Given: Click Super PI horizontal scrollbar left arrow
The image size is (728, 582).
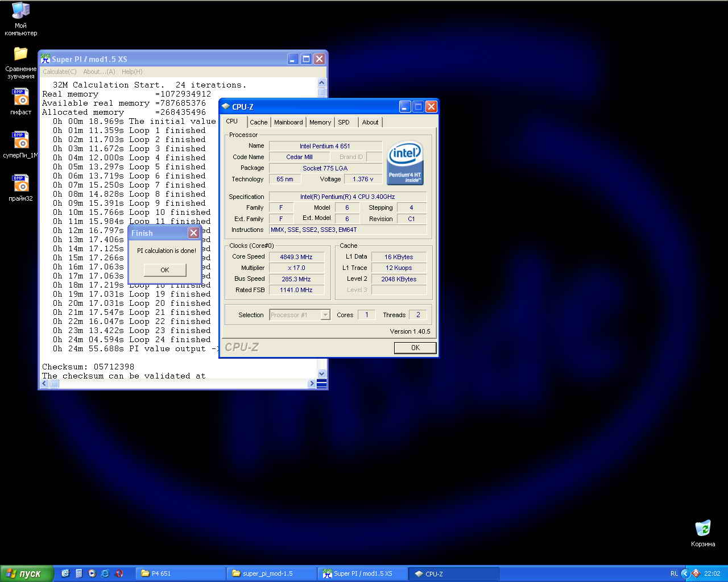Looking at the screenshot, I should [45, 384].
